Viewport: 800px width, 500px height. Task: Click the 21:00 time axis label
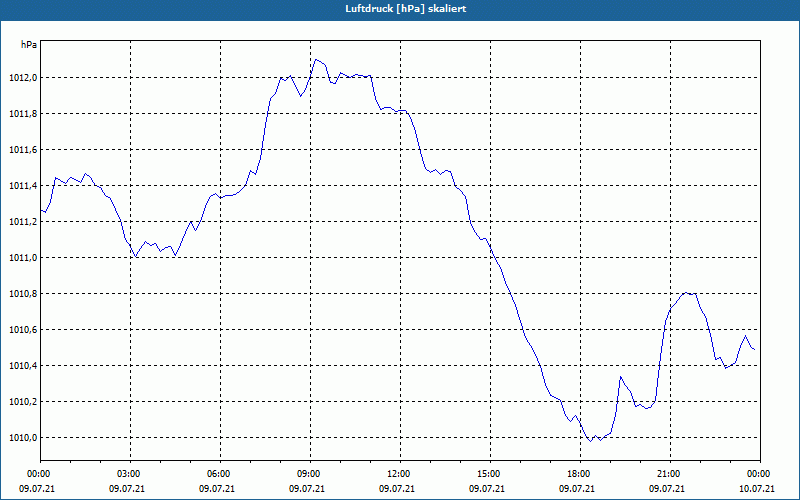click(x=670, y=474)
